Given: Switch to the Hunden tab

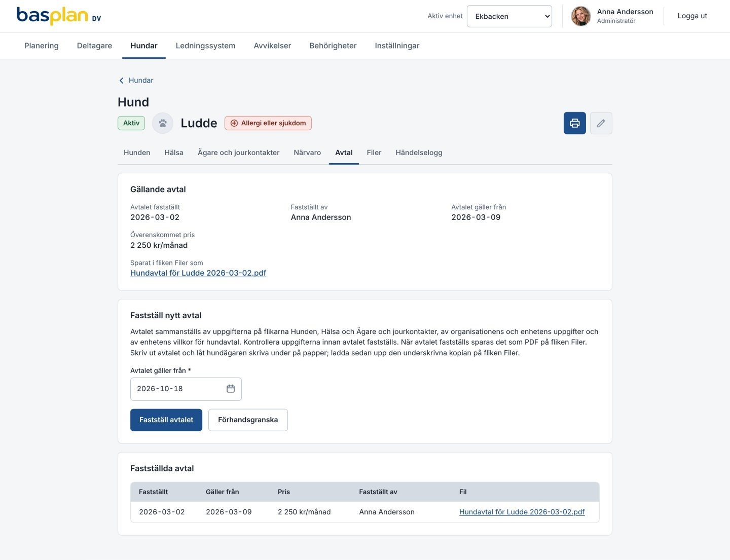Looking at the screenshot, I should point(137,153).
